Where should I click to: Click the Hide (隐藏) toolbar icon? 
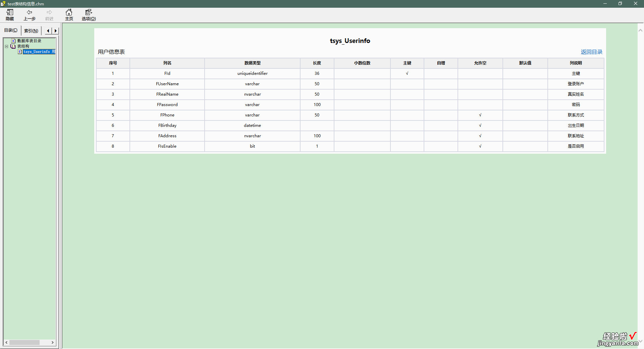(10, 15)
